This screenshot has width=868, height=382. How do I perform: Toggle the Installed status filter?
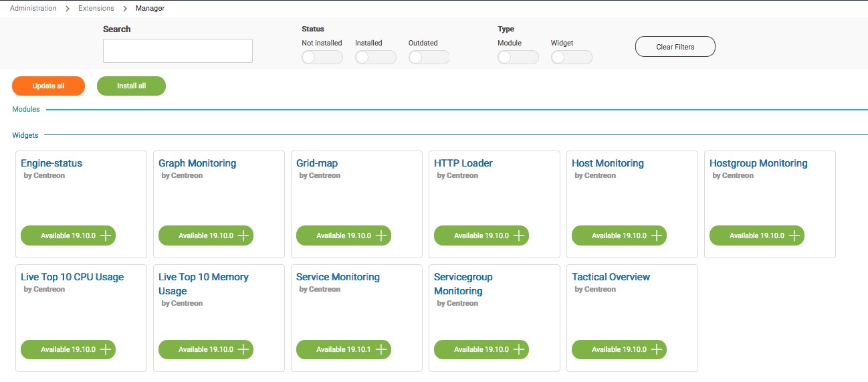(375, 58)
